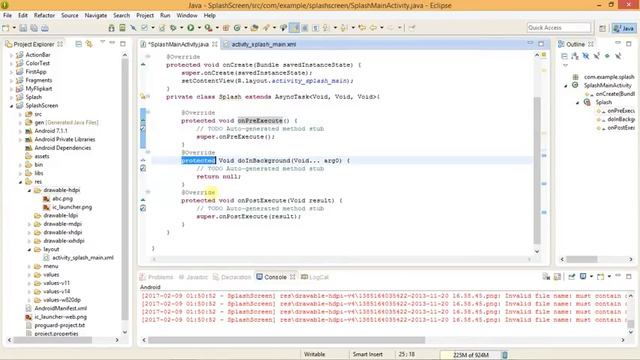Screen dimensions: 640x360
Task: Click the green Run play icon
Action: pyautogui.click(x=191, y=28)
